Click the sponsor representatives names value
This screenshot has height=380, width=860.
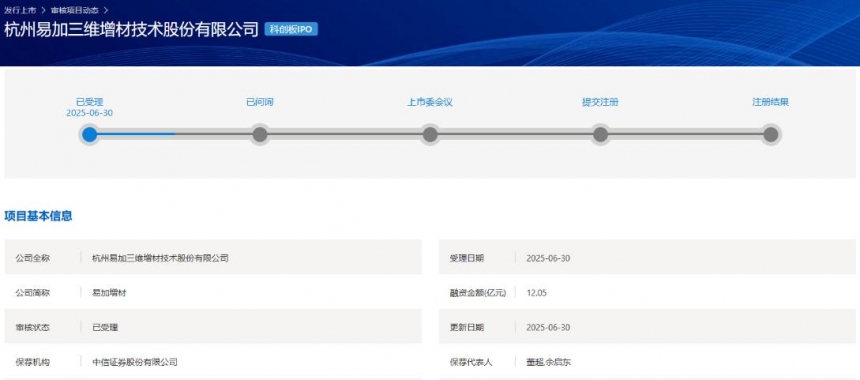[549, 362]
